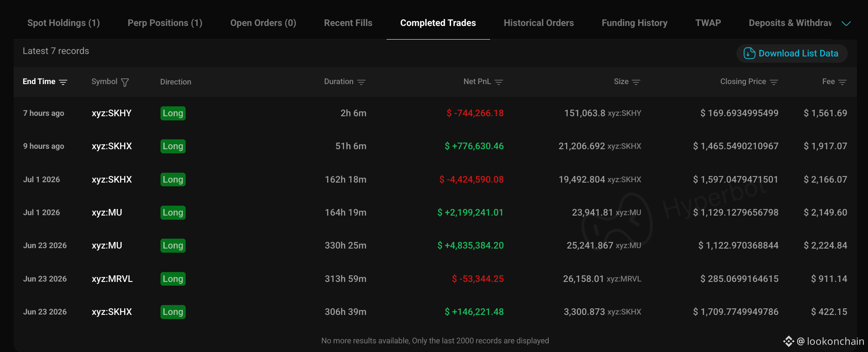The image size is (868, 352).
Task: Open the Deposits & Withdrawals tab
Action: click(790, 23)
